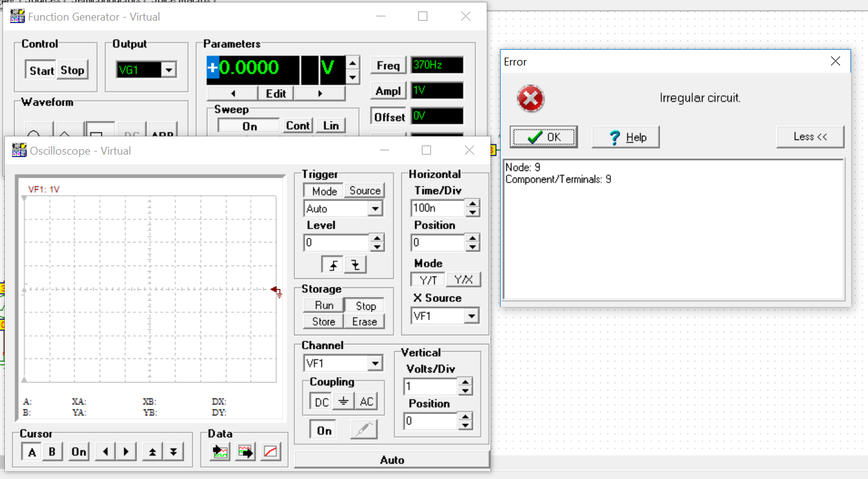Click the probe icon beside channel On
Screen dimensions: 868x479
coord(364,430)
